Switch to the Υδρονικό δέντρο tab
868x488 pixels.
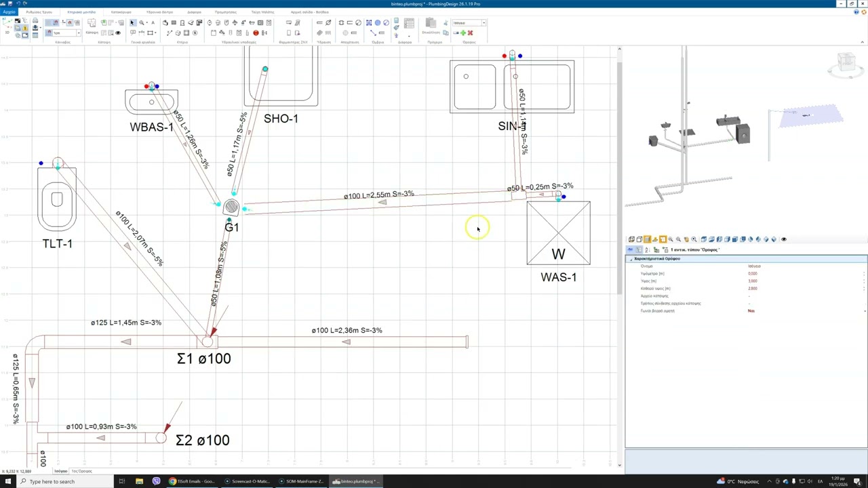(159, 12)
